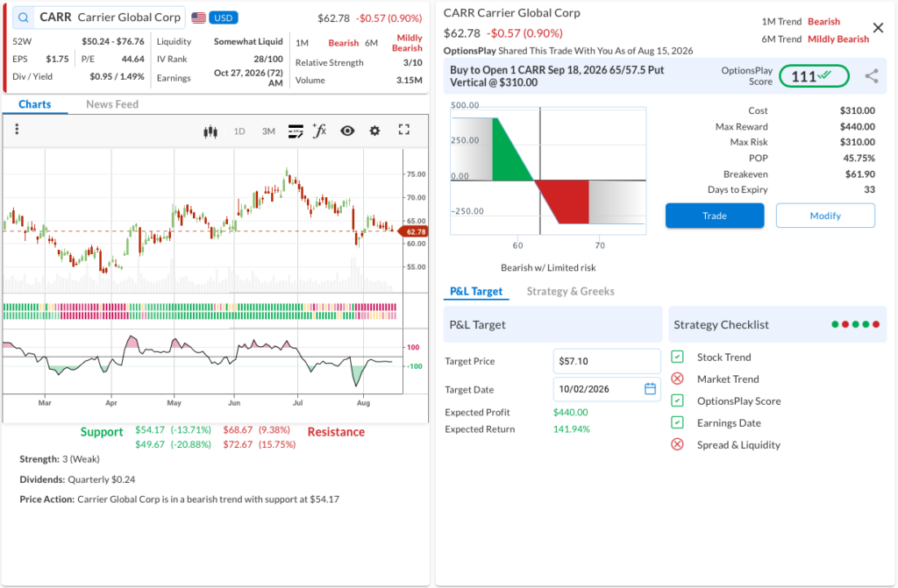This screenshot has width=898, height=588.
Task: Open the chart comparison lines tool
Action: point(296,131)
